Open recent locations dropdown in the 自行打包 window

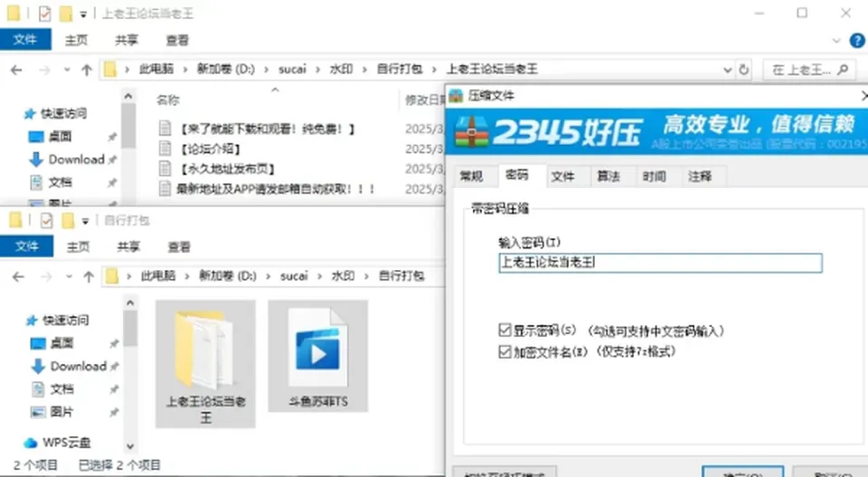point(70,276)
